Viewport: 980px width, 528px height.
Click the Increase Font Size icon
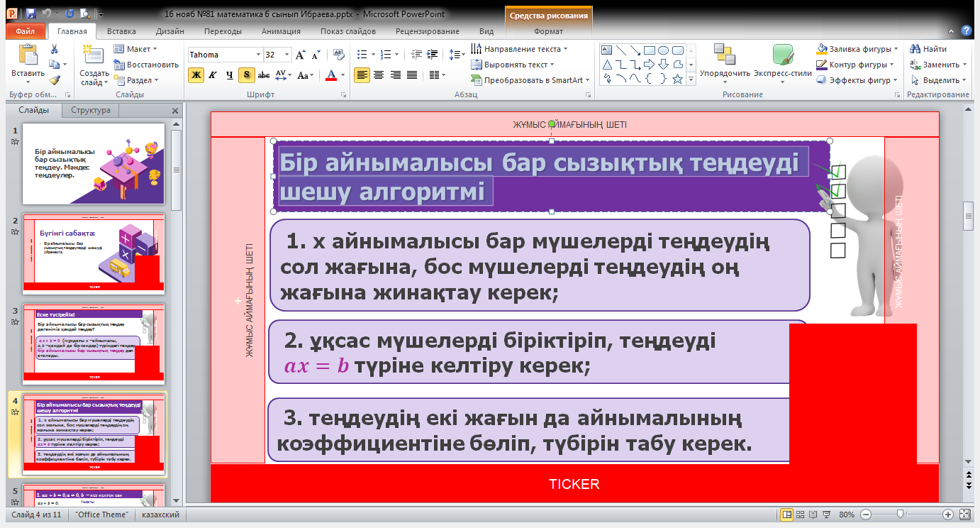[x=300, y=55]
